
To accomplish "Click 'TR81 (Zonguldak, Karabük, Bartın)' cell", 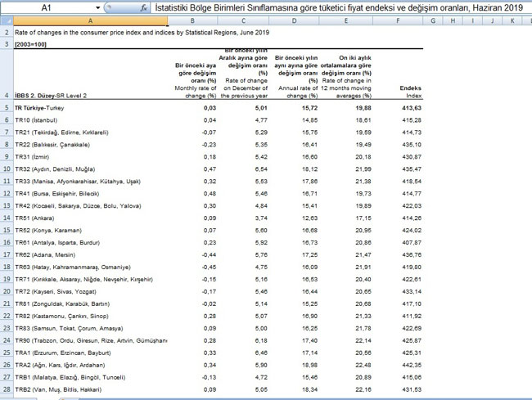I will click(62, 303).
